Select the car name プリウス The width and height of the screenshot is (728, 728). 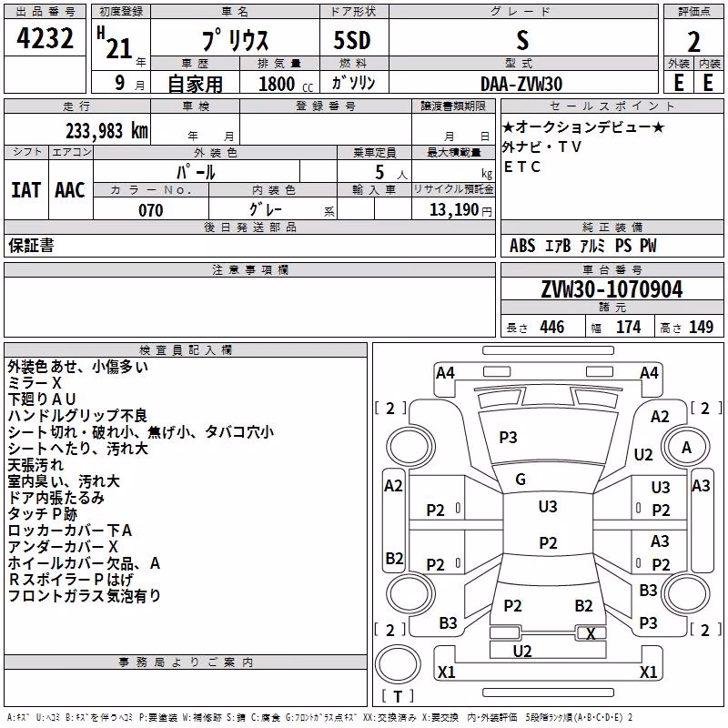point(235,40)
